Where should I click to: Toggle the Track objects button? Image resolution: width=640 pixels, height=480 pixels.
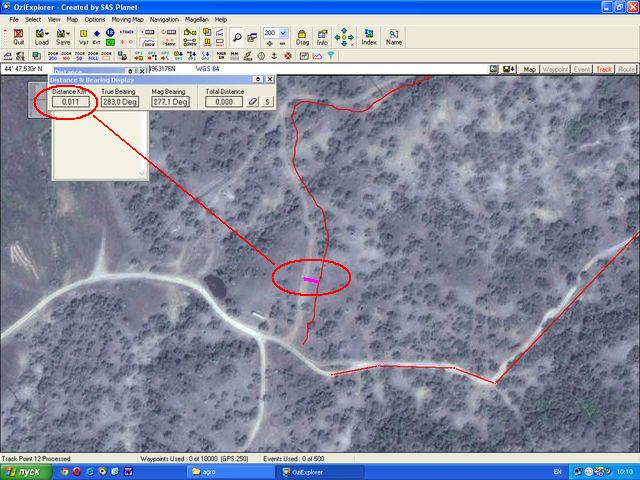coord(604,69)
